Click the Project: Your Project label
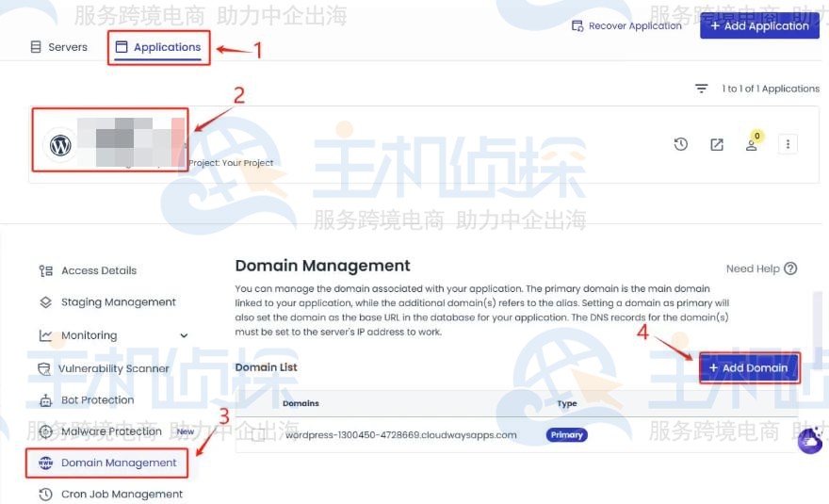 point(231,163)
